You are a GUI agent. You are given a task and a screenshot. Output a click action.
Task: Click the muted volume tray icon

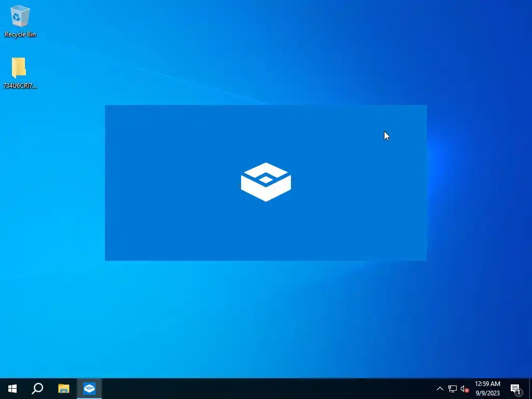[464, 389]
